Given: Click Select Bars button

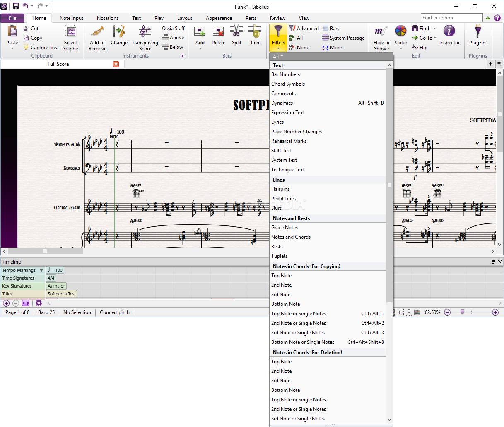Looking at the screenshot, I should (x=331, y=28).
